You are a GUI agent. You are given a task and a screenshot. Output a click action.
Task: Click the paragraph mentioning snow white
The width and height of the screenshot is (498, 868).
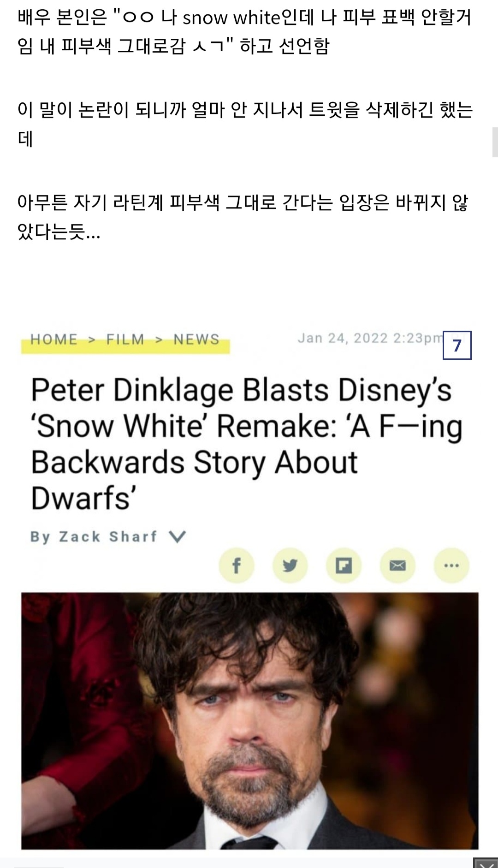244,32
